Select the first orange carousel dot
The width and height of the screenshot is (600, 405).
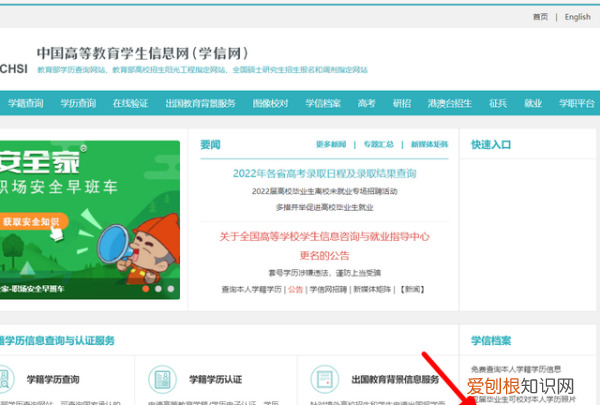click(146, 289)
